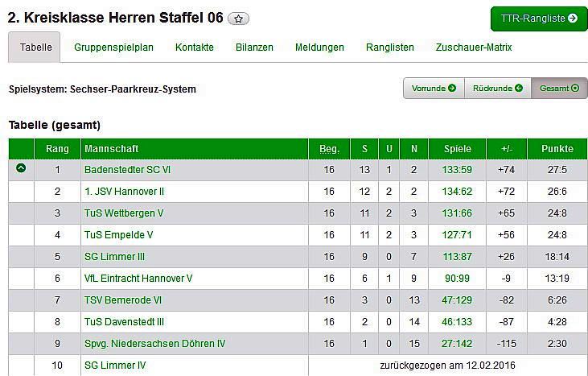Click TuS Wettbergen V team link

pyautogui.click(x=124, y=213)
